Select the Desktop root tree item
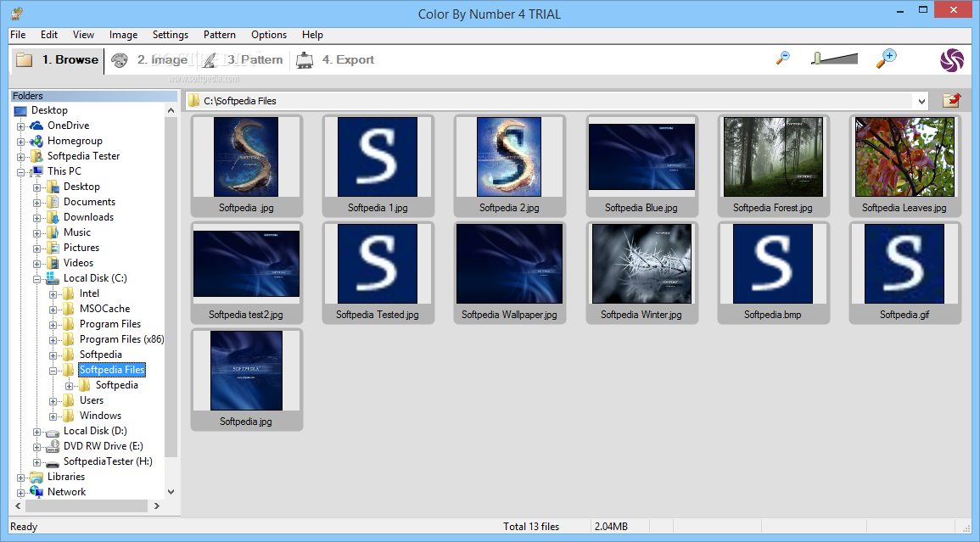Screen dimensions: 980x542 coord(49,110)
